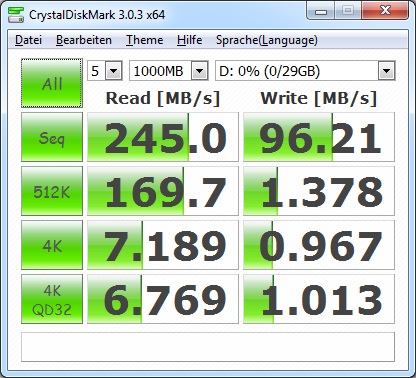Start the 4K benchmark test
The height and width of the screenshot is (378, 416).
[x=52, y=245]
